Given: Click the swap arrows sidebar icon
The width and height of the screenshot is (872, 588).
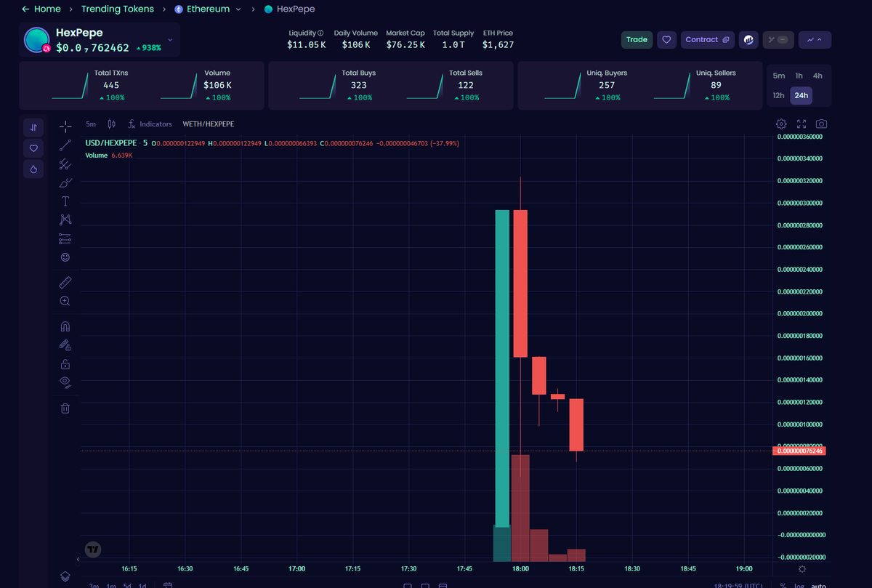Looking at the screenshot, I should point(33,128).
